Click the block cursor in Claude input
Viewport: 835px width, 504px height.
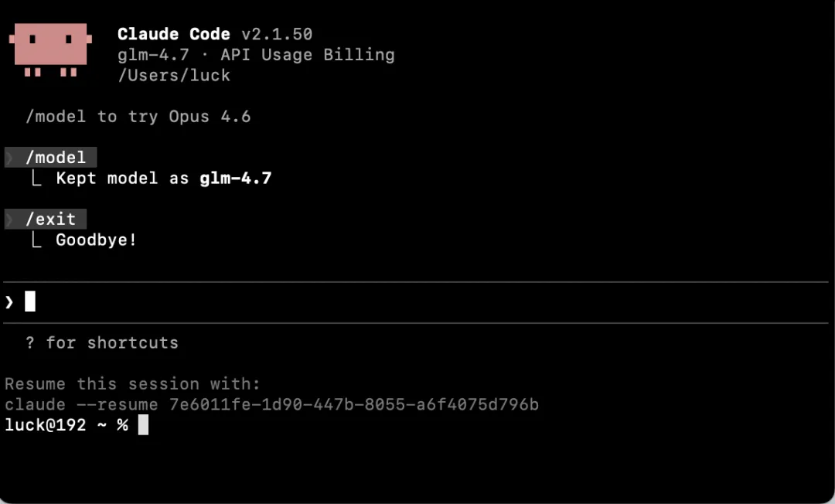click(30, 301)
